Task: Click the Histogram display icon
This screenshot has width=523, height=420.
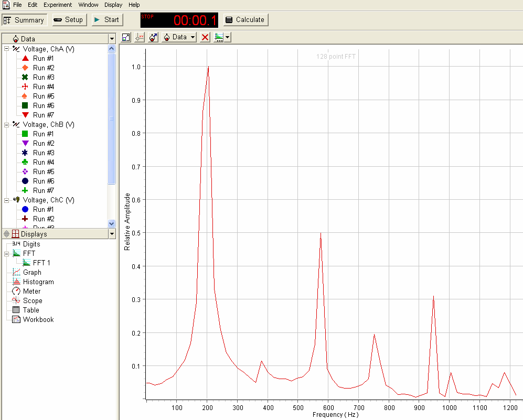Action: point(16,282)
